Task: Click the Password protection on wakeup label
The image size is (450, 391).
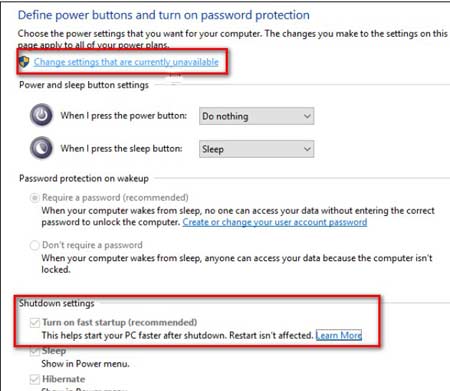Action: [x=84, y=178]
